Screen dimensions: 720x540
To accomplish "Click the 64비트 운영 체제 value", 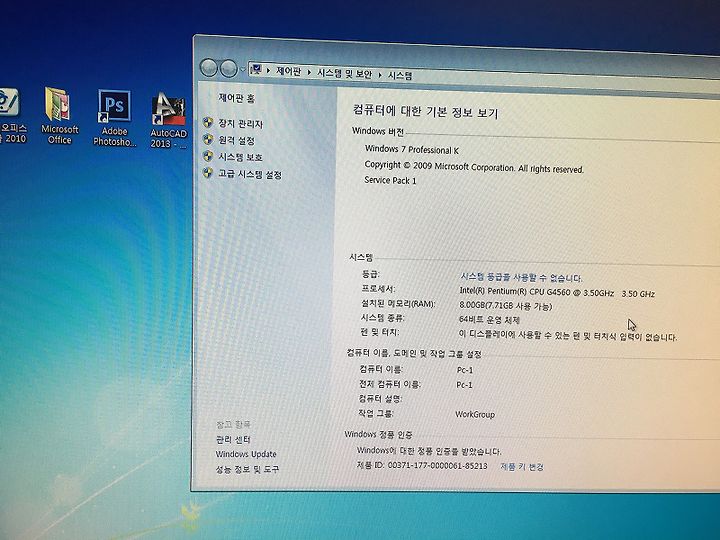I will (489, 320).
